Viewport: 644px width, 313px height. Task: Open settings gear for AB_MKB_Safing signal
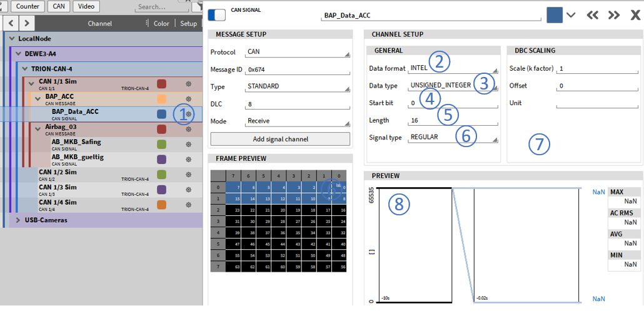pyautogui.click(x=188, y=145)
